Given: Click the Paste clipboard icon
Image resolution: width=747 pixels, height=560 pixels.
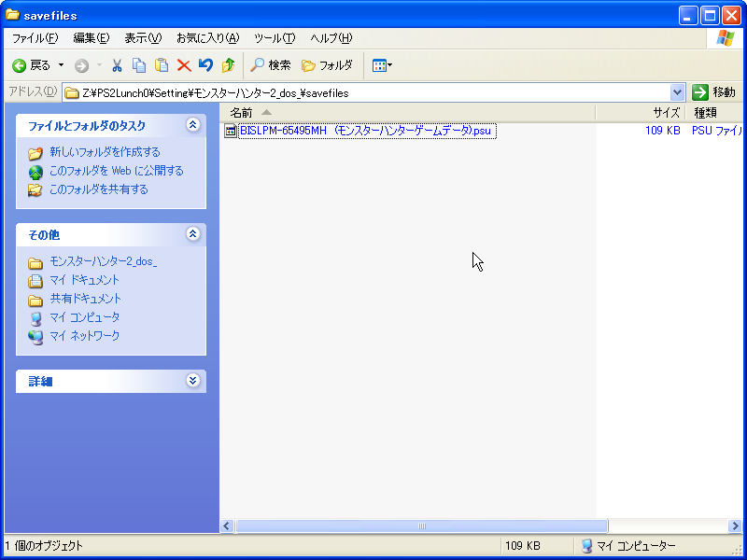Looking at the screenshot, I should click(x=162, y=65).
